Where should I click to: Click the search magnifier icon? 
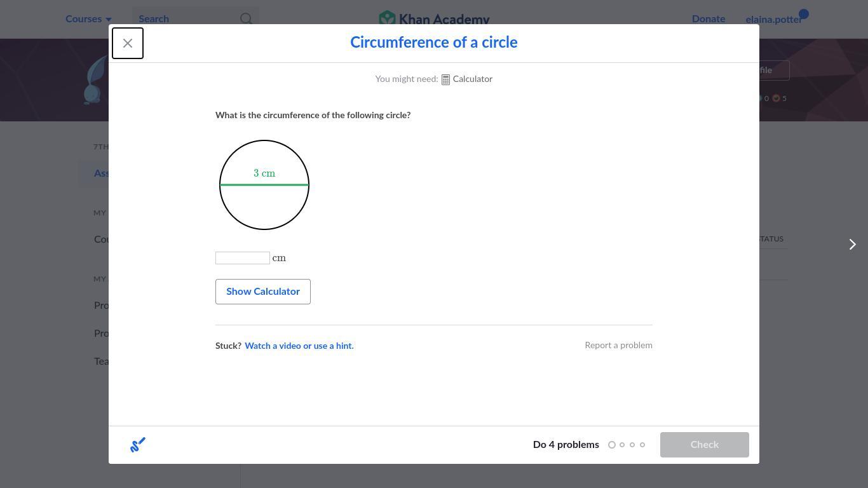click(246, 19)
